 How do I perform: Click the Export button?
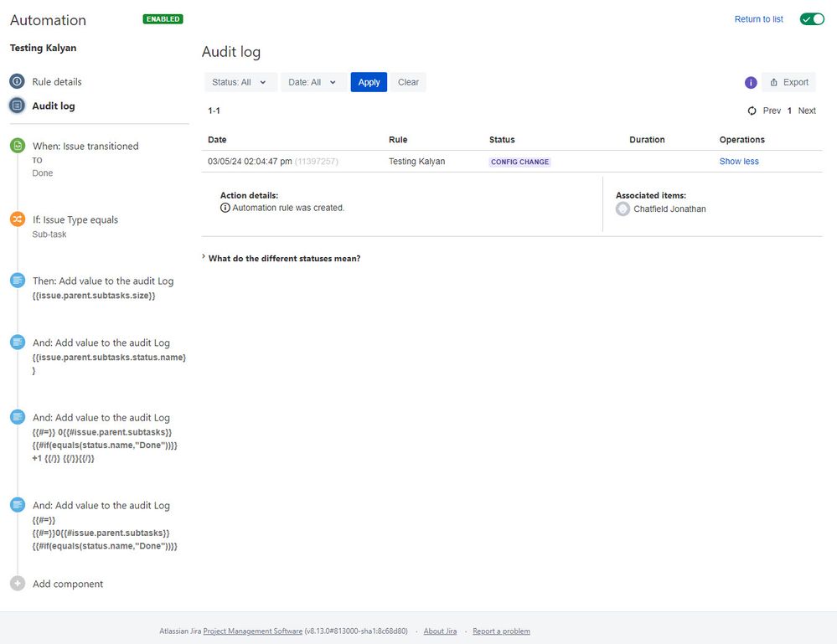coord(789,82)
